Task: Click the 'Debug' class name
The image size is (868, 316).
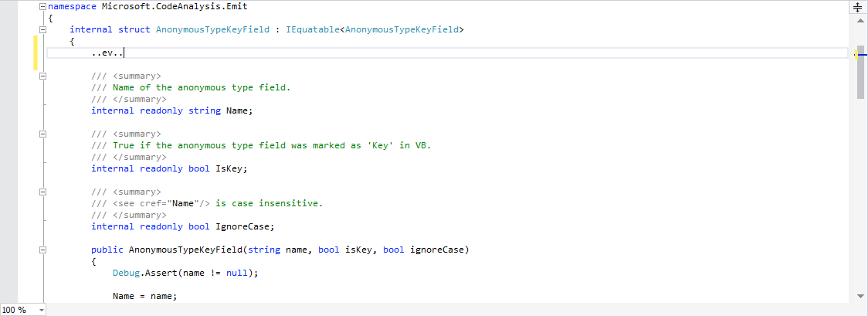Action: [x=126, y=274]
